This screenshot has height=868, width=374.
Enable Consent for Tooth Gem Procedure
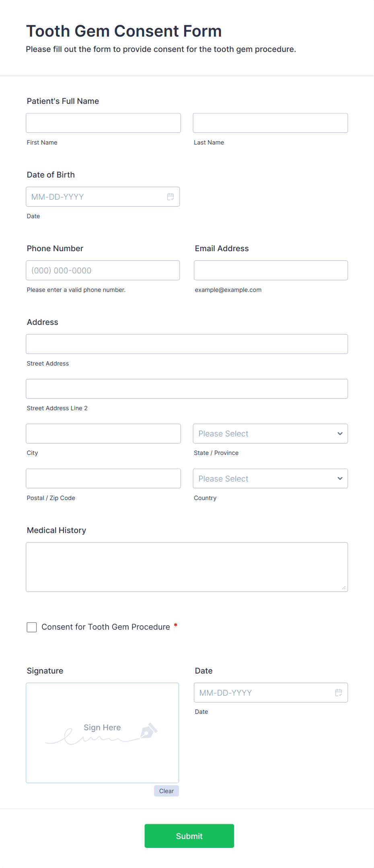[x=32, y=627]
